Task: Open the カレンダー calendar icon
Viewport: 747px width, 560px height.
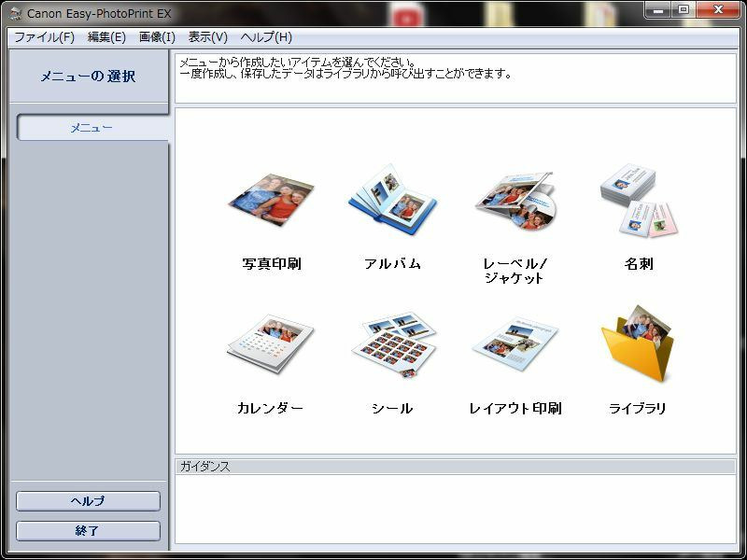Action: 271,344
